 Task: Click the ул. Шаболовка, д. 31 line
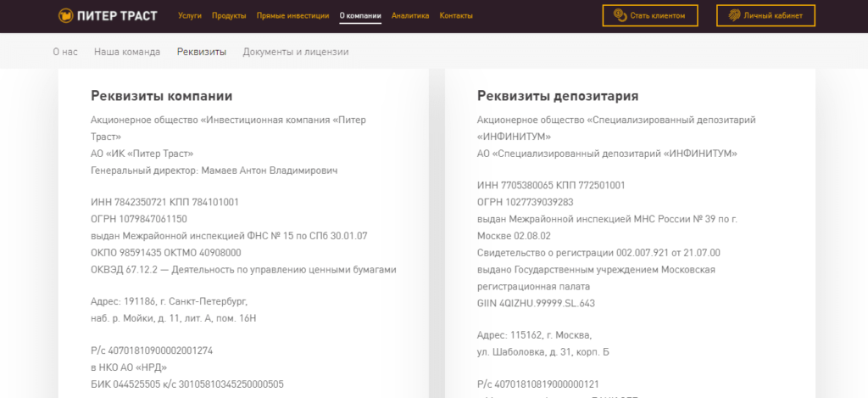tap(543, 352)
